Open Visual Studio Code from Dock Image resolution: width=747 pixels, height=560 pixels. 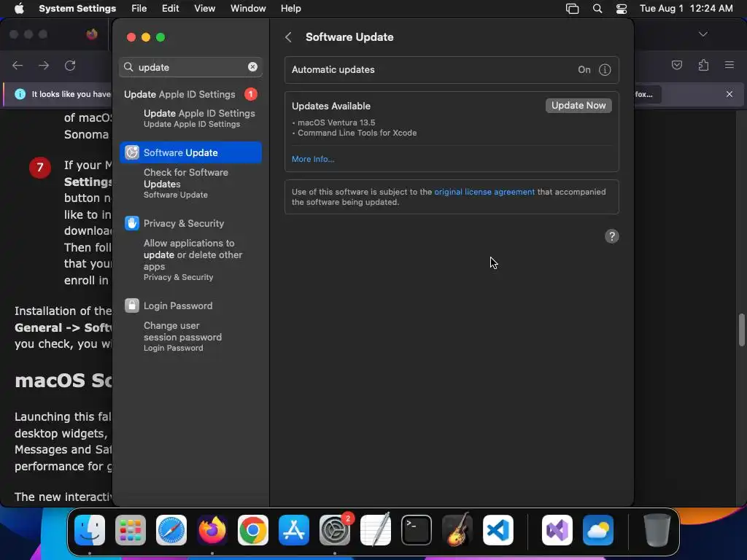click(498, 530)
